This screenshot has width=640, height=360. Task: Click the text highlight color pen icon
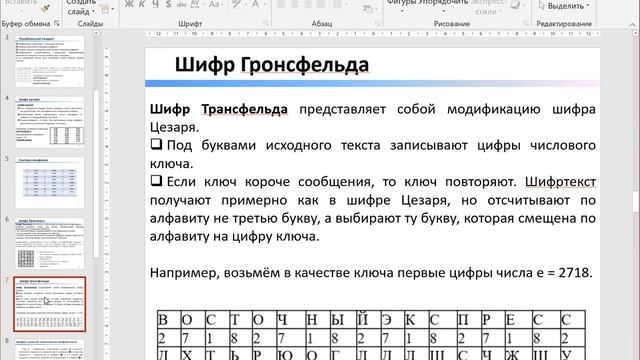236,4
